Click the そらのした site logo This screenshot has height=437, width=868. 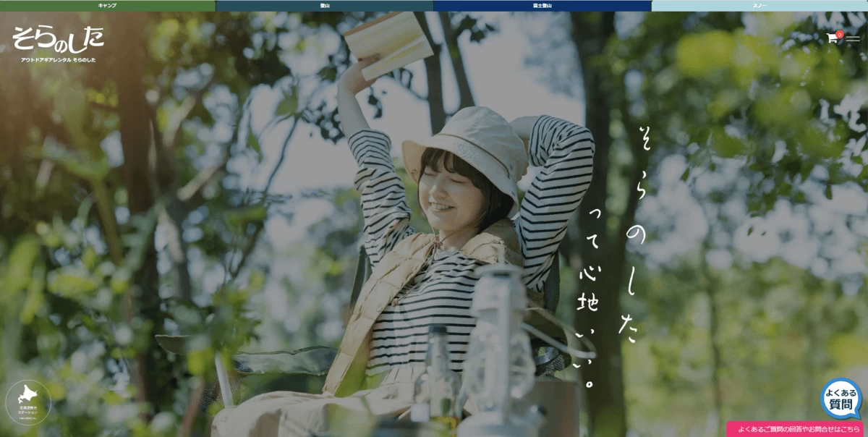tap(58, 38)
